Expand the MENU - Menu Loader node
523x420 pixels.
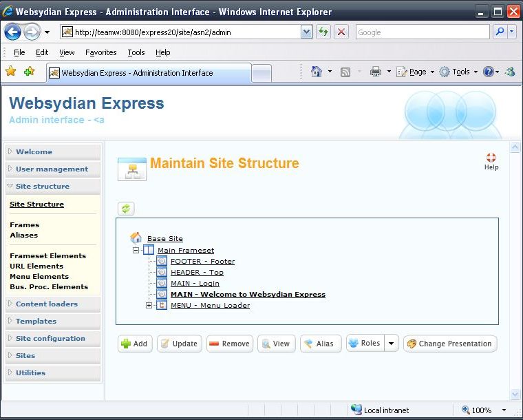pos(149,305)
